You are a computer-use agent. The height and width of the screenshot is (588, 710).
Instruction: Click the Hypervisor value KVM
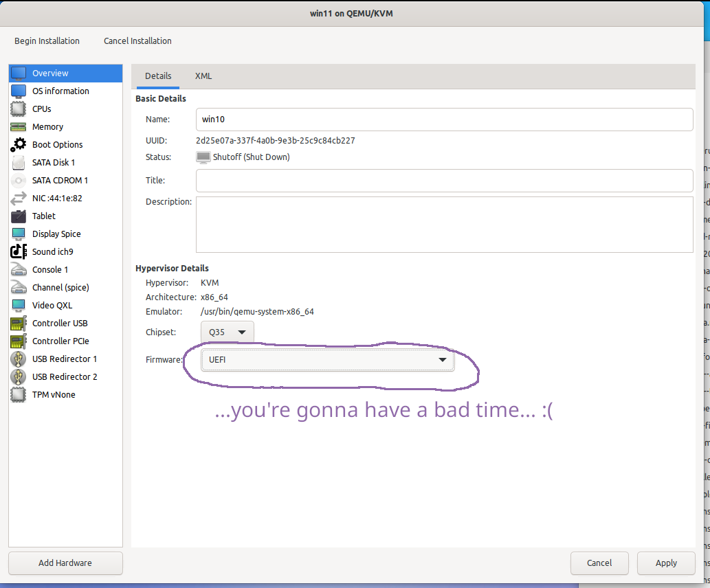210,283
